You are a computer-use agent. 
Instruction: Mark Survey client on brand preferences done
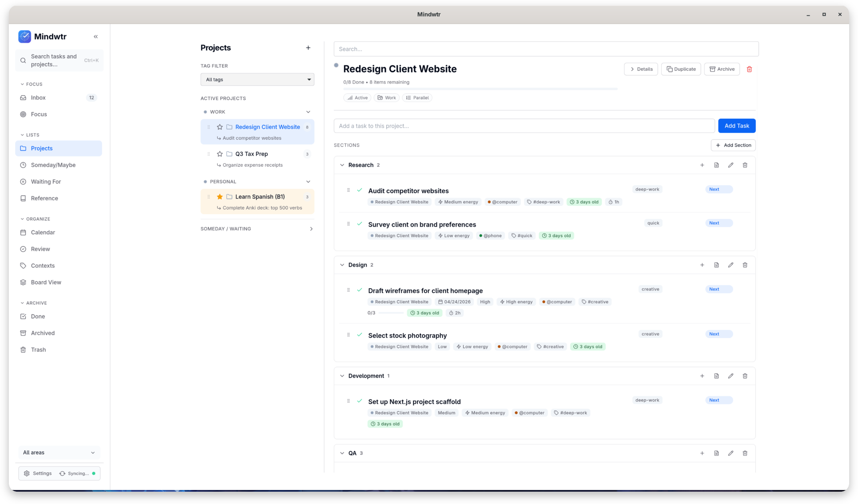(359, 224)
